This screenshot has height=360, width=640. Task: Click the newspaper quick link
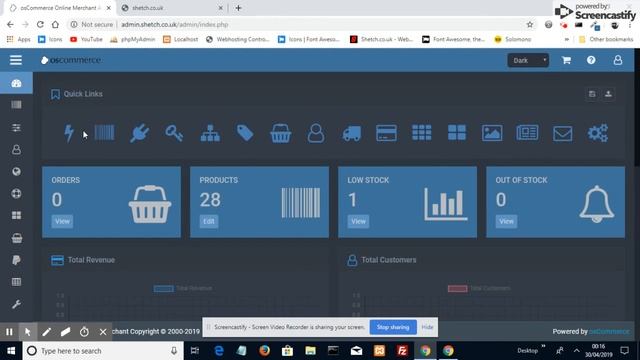[527, 133]
